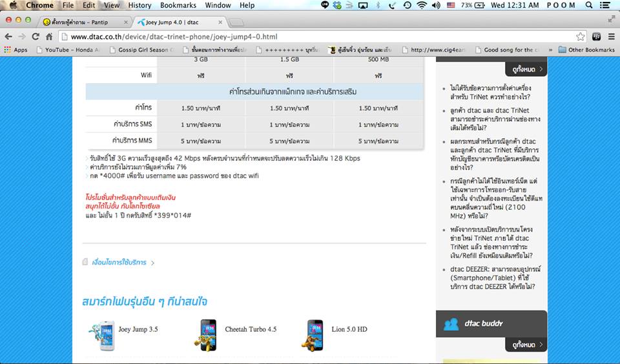Click the Dropbox icon in menu bar
The width and height of the screenshot is (620, 364).
coord(337,5)
